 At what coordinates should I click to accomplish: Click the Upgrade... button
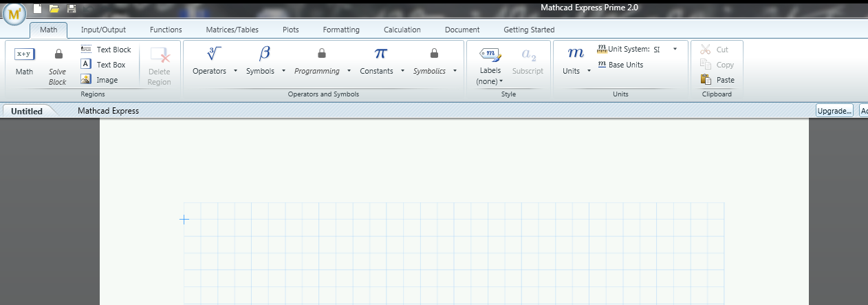tap(835, 110)
